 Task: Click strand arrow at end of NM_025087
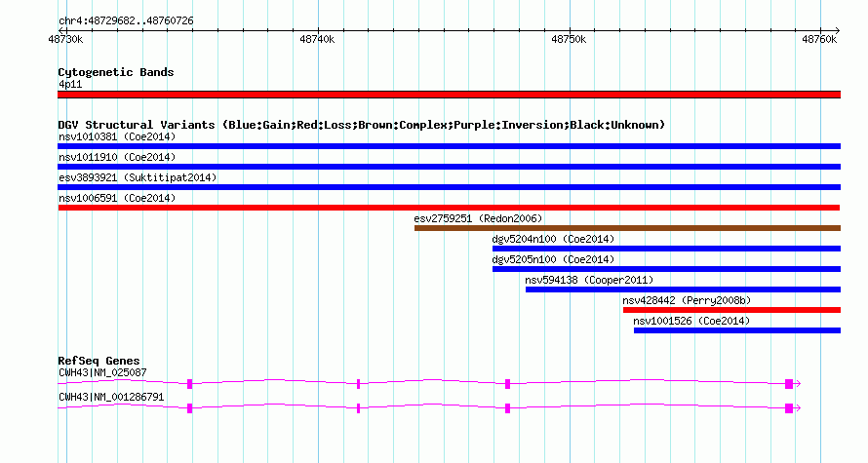click(798, 384)
